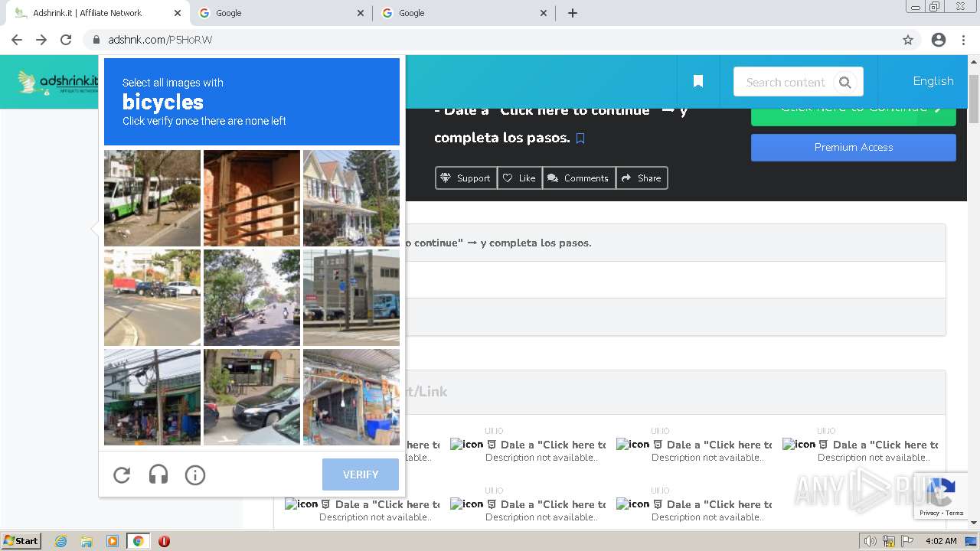Select captcha tile with red trailer
This screenshot has width=980, height=551.
(152, 298)
